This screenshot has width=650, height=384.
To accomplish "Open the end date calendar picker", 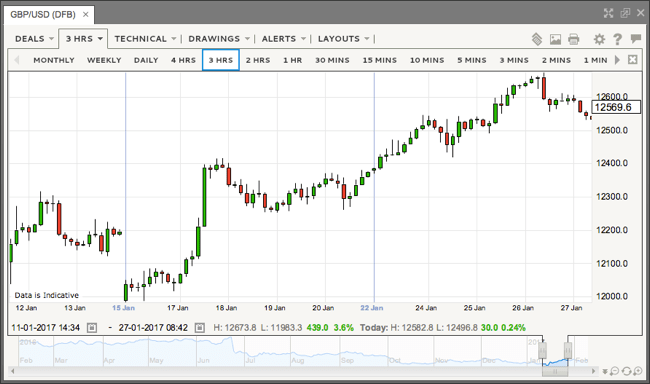I will click(x=199, y=328).
